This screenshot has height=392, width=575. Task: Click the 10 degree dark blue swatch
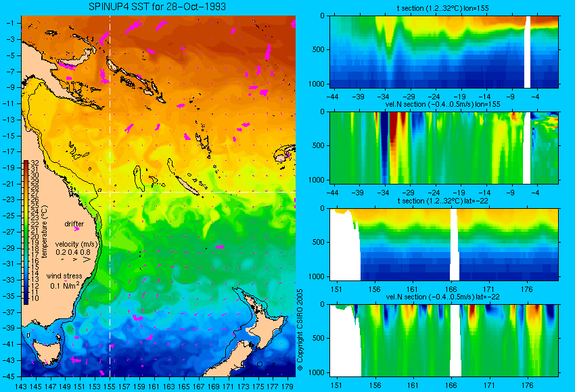coord(26,300)
